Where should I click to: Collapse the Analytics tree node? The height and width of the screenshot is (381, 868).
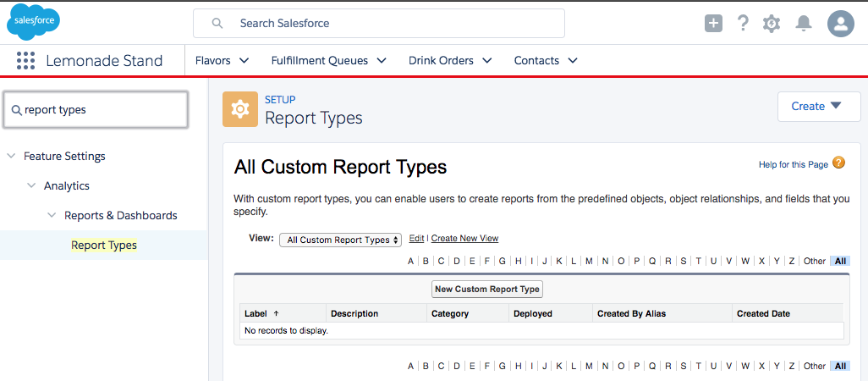click(31, 186)
